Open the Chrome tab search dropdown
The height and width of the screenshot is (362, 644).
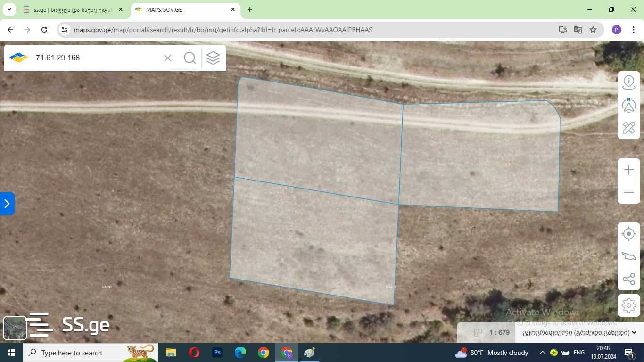(x=9, y=9)
